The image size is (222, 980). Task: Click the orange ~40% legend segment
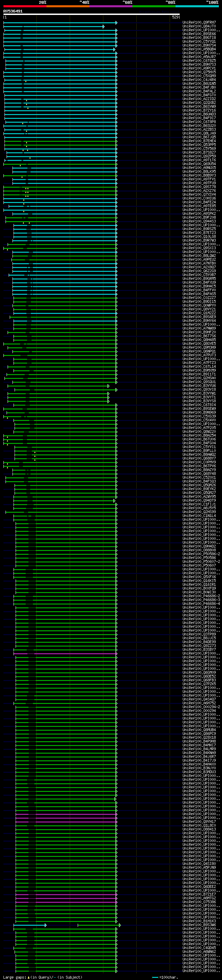[68, 6]
